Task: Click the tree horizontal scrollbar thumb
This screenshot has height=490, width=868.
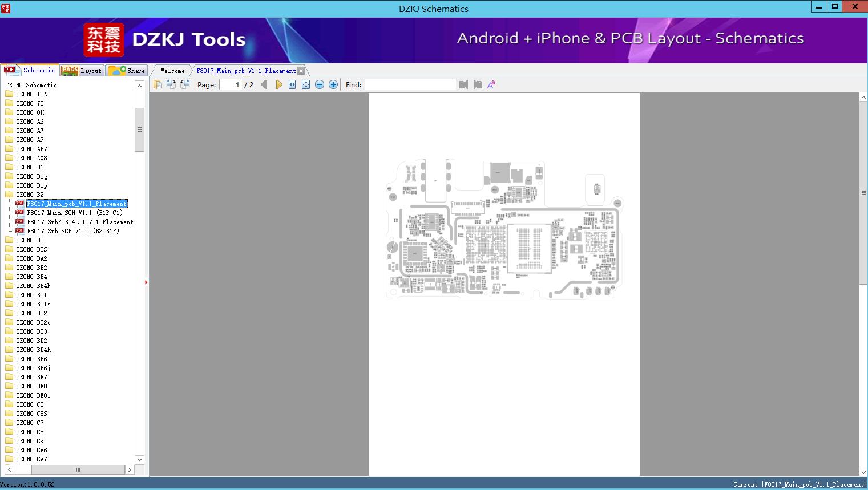Action: [78, 470]
